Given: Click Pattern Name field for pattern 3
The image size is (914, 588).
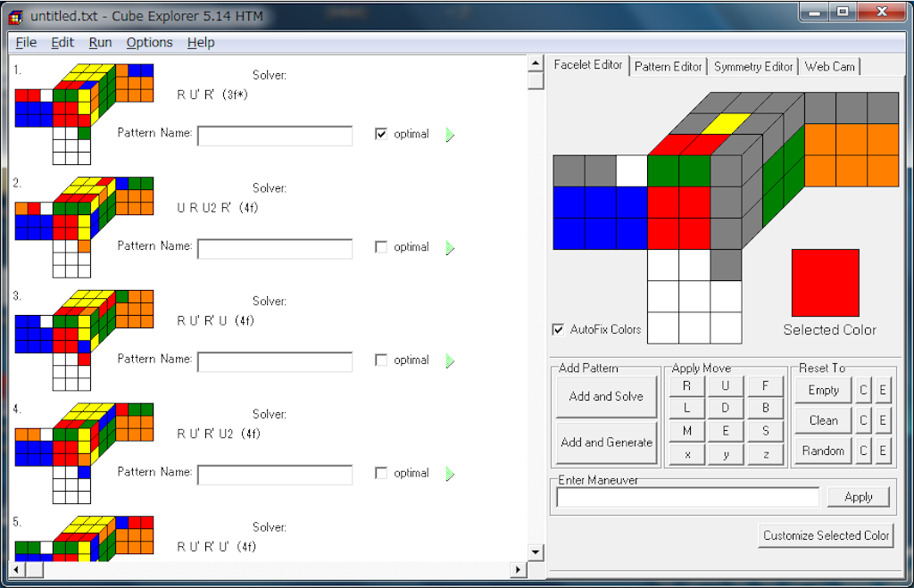Looking at the screenshot, I should coord(275,362).
